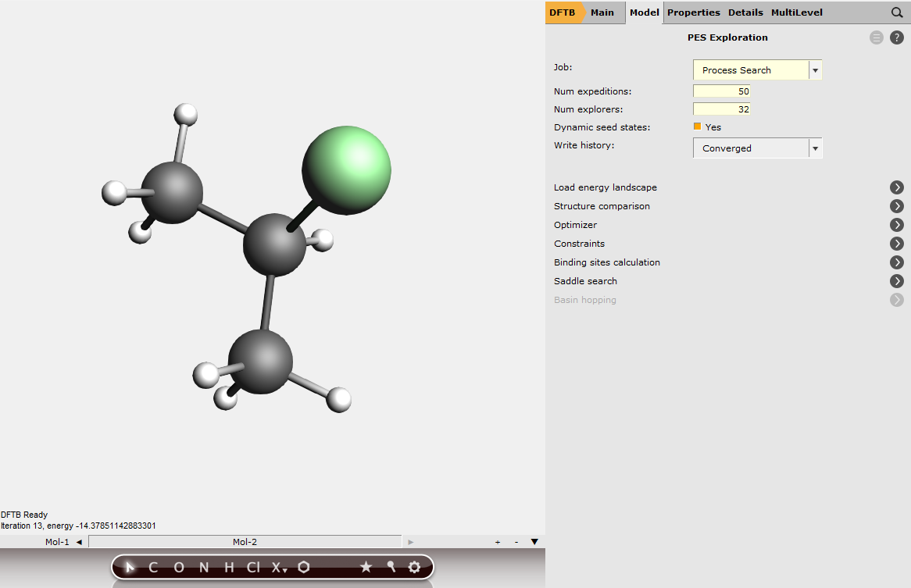Switch to the MultiLevel tab
911x588 pixels.
coord(796,12)
